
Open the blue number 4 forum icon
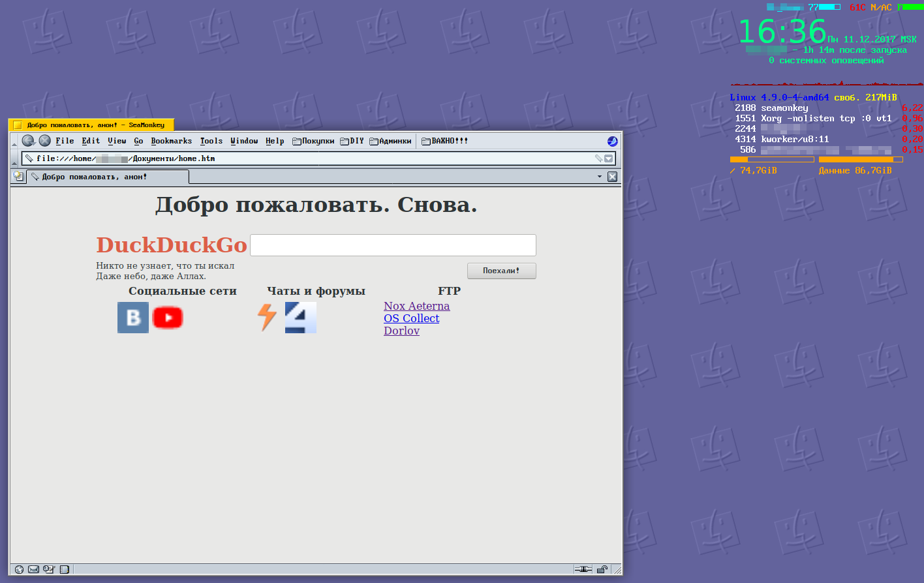point(301,318)
